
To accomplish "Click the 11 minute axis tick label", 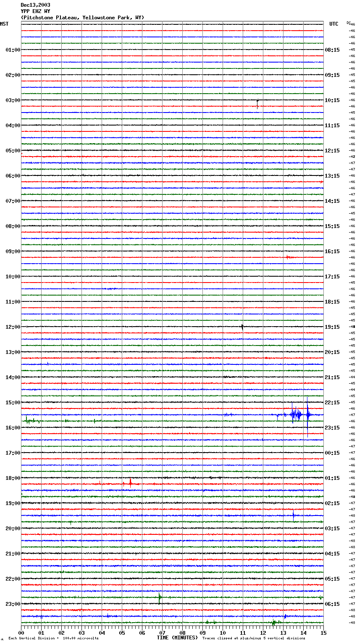I will pyautogui.click(x=243, y=633).
